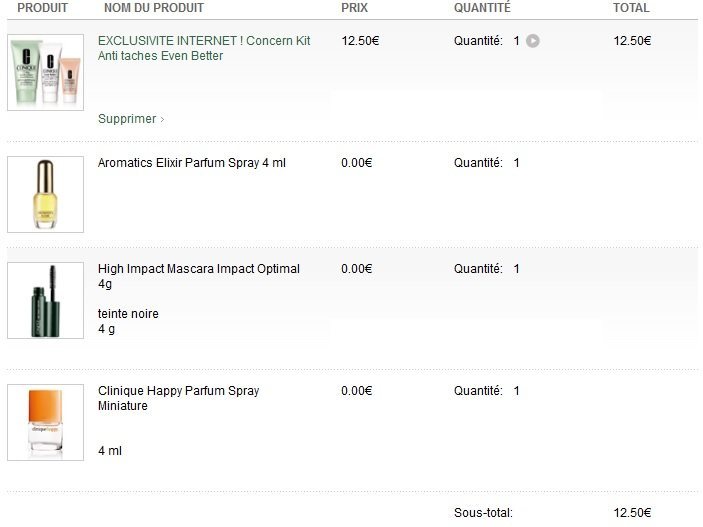Click the TOTAL column header
This screenshot has height=527, width=703.
pos(631,8)
